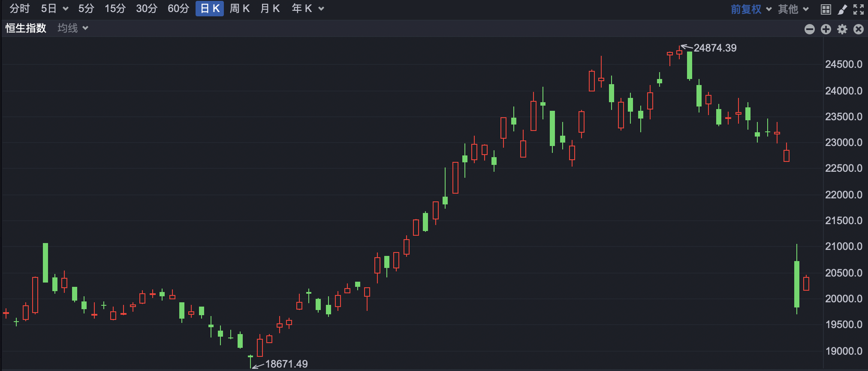Click the 19500.0 axis label

(x=844, y=325)
